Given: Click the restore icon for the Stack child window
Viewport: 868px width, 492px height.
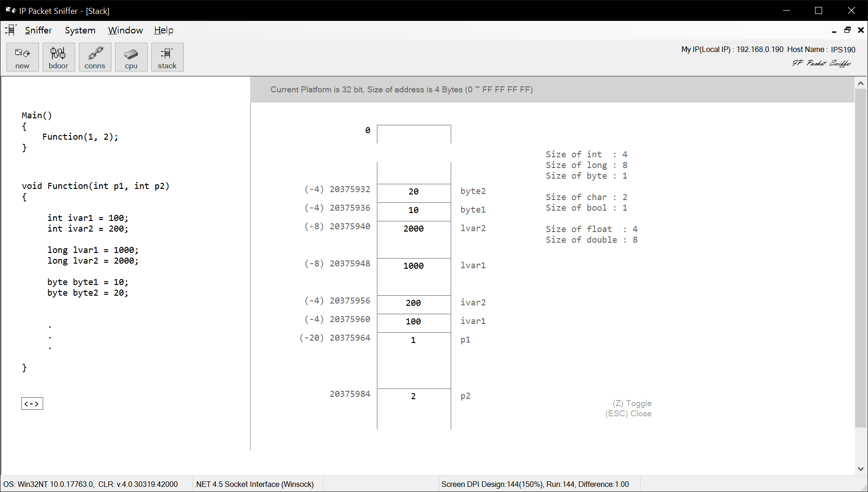Looking at the screenshot, I should [847, 30].
